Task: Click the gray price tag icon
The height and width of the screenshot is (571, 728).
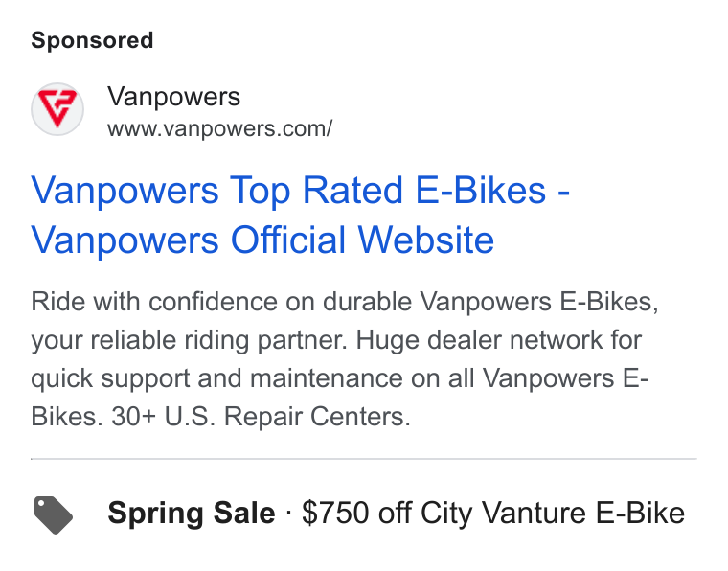Action: coord(54,514)
